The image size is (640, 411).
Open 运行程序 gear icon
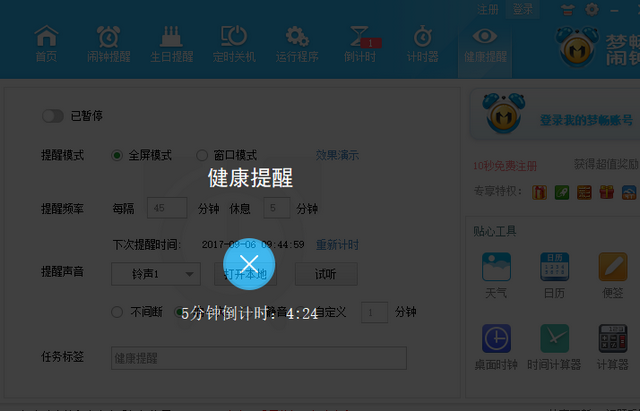click(296, 42)
